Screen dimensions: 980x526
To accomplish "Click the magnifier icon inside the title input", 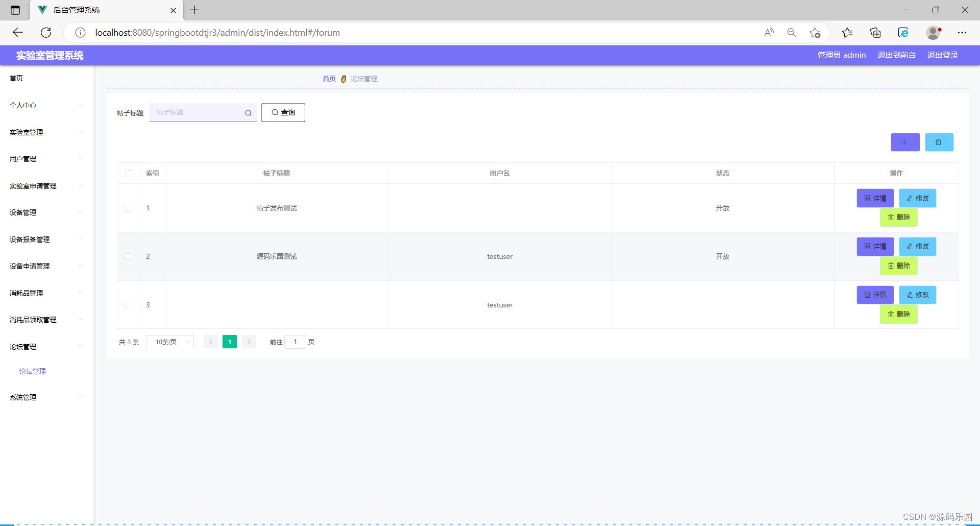I will (248, 112).
